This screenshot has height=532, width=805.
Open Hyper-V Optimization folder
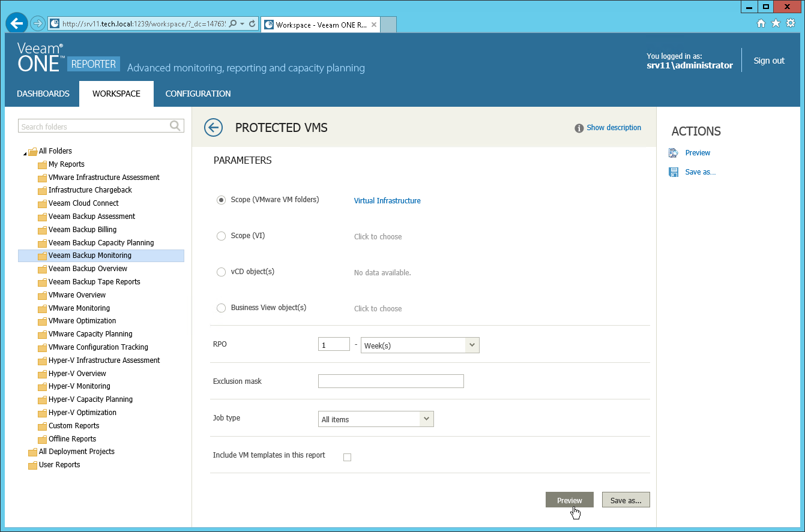(82, 413)
